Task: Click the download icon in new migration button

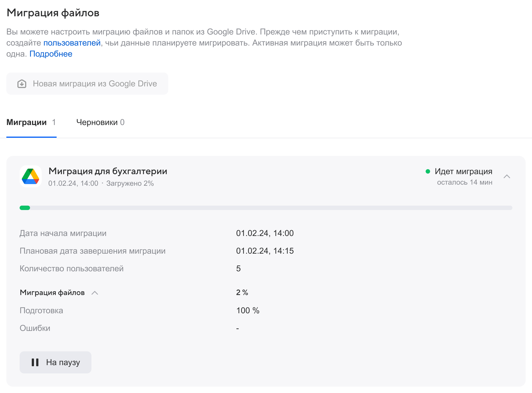Action: click(22, 84)
